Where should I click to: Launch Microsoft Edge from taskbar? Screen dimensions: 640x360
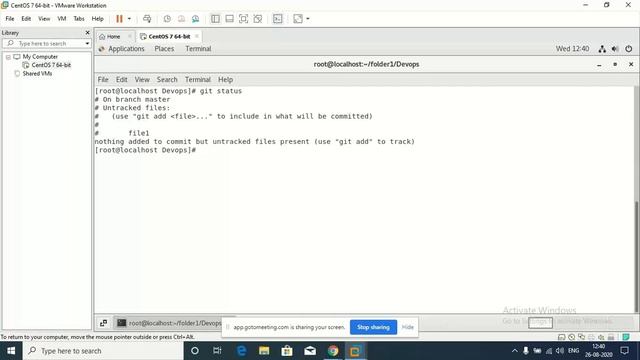pyautogui.click(x=241, y=351)
